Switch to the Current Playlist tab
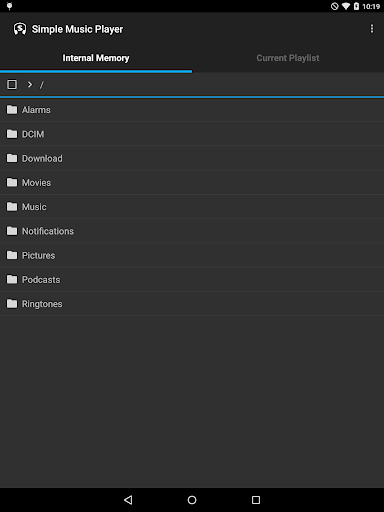 [x=288, y=58]
